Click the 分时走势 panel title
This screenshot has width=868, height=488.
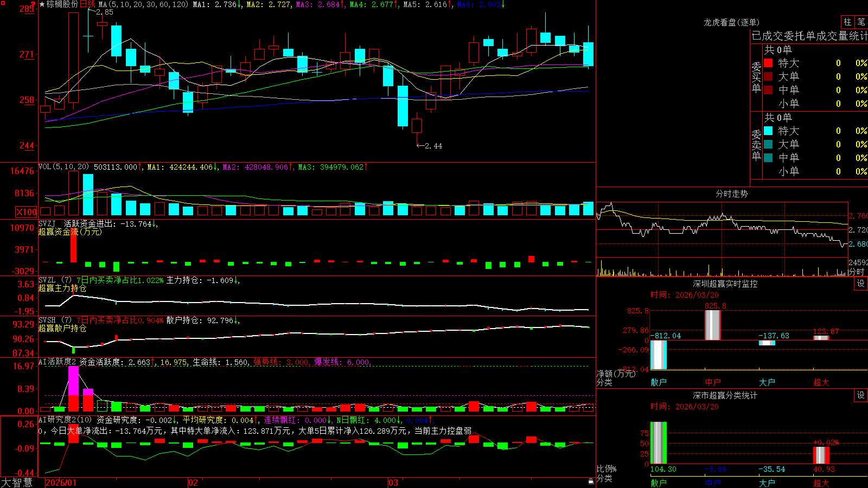[x=731, y=194]
